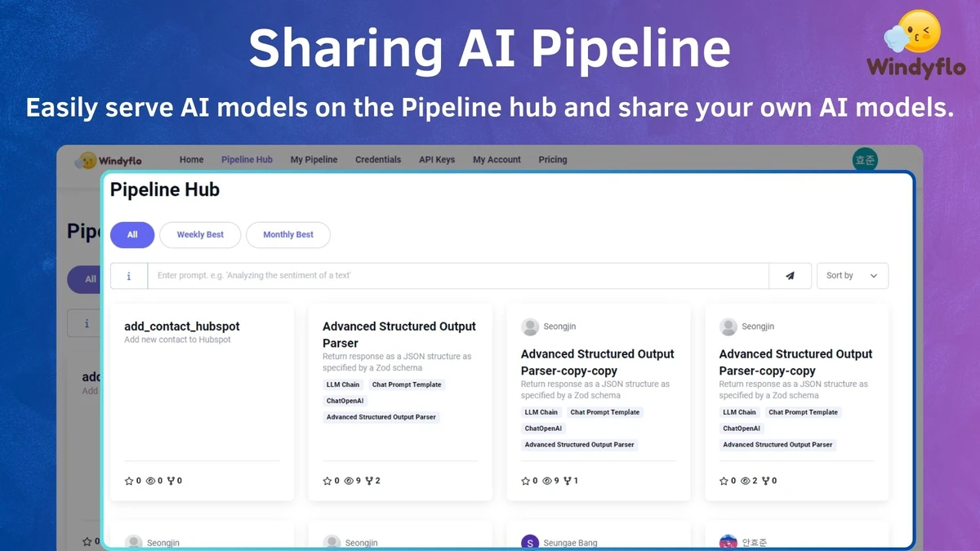Click the info icon beside the prompt field
This screenshot has height=551, width=980.
129,276
